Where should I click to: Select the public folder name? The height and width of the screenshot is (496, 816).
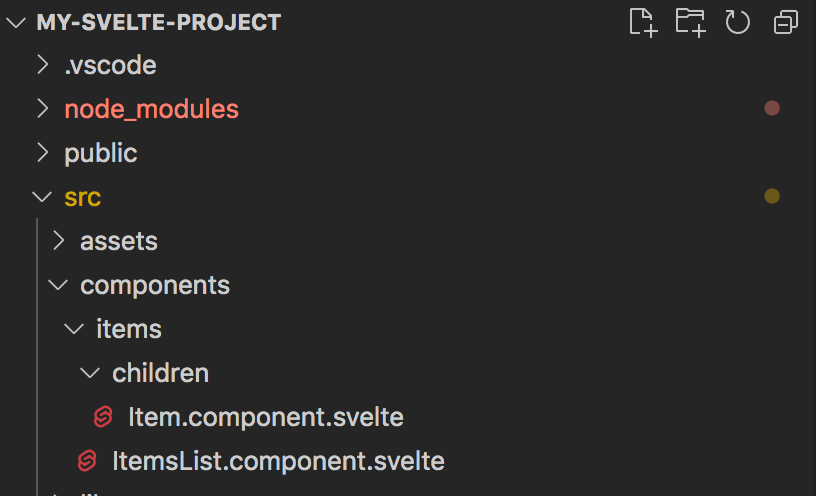click(101, 153)
